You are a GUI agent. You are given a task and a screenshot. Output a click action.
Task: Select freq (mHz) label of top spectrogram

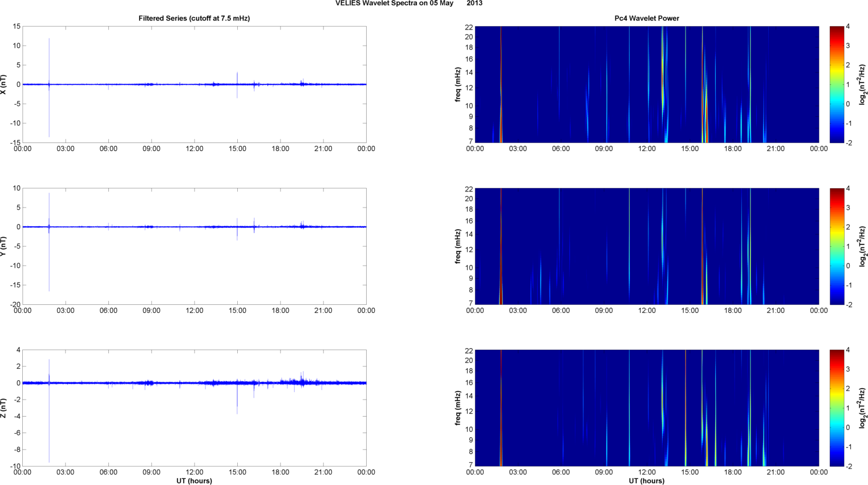point(458,84)
